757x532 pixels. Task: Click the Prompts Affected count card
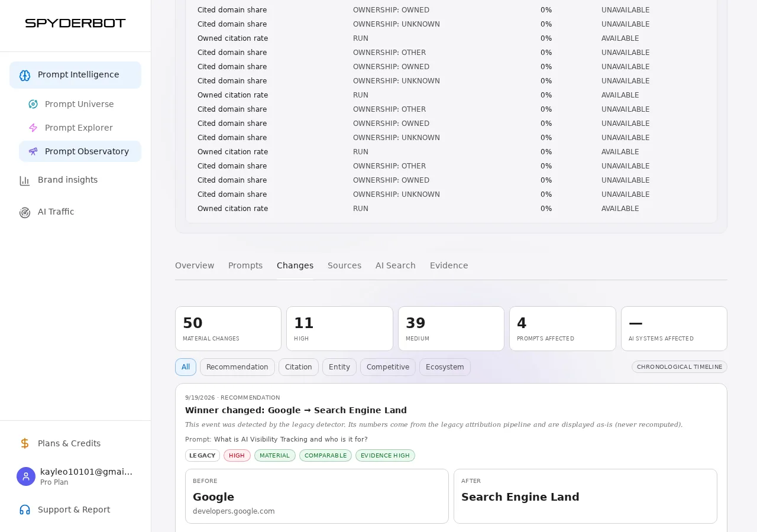tap(562, 329)
